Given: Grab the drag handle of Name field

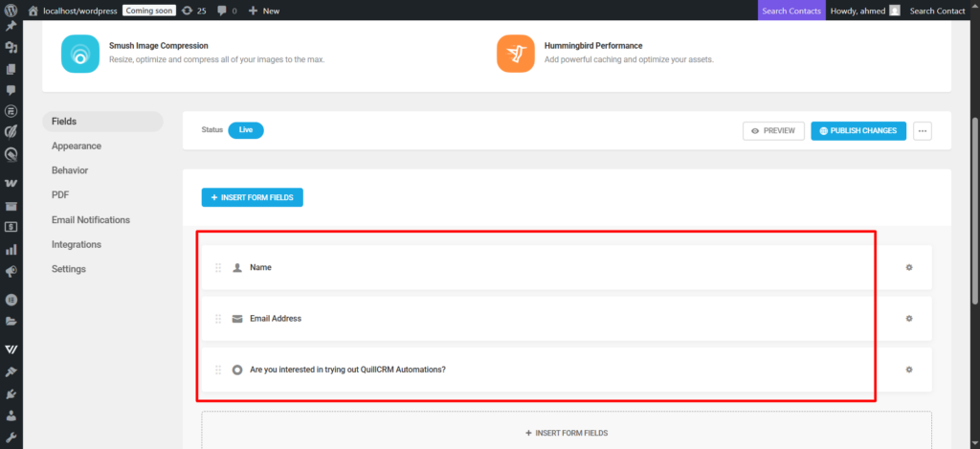Looking at the screenshot, I should pos(218,267).
